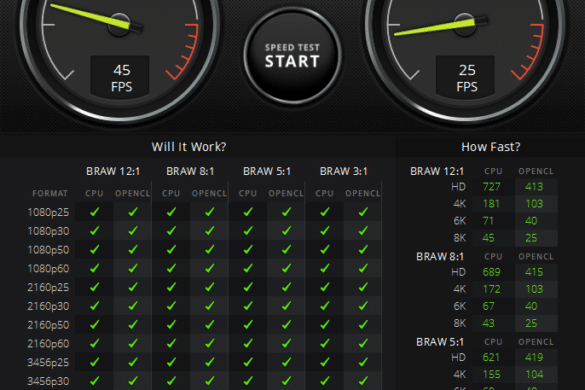
Task: Click the 1080p25 BRAW 3:1 CPU checkmark
Action: coord(325,212)
